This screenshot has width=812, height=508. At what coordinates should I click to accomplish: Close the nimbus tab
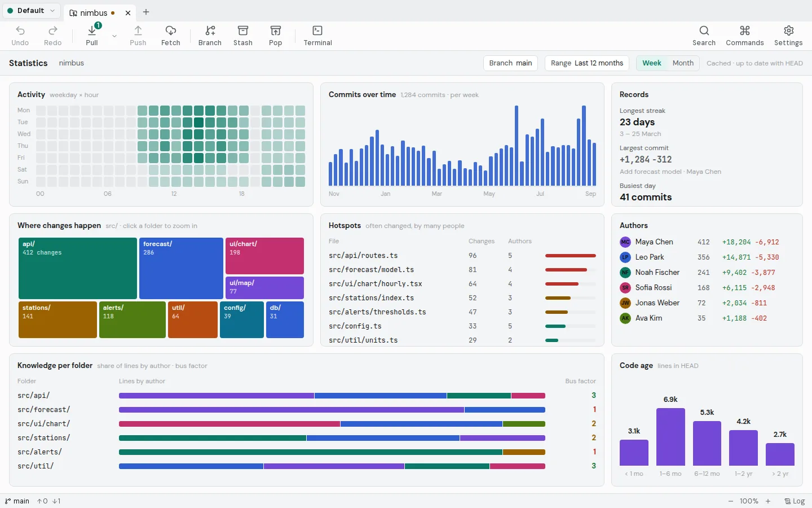(x=128, y=12)
